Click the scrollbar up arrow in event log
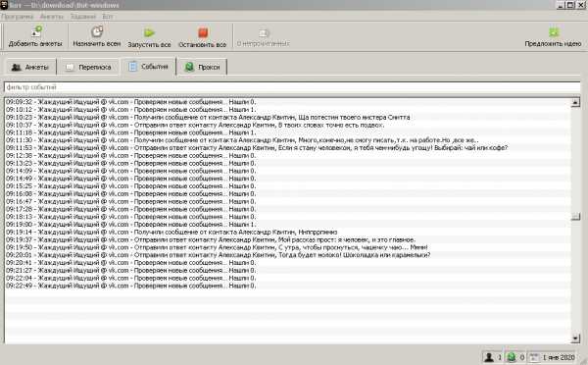Screen dimensions: 588x365 [575, 102]
